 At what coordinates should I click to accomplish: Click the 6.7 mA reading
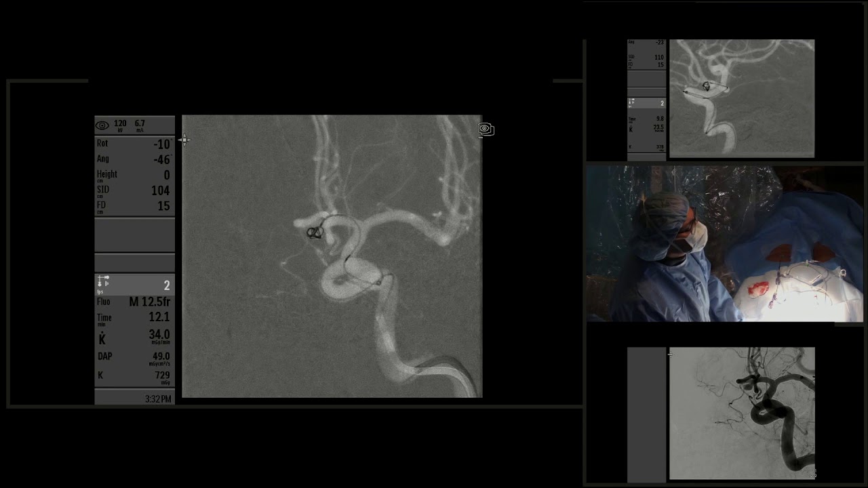140,124
